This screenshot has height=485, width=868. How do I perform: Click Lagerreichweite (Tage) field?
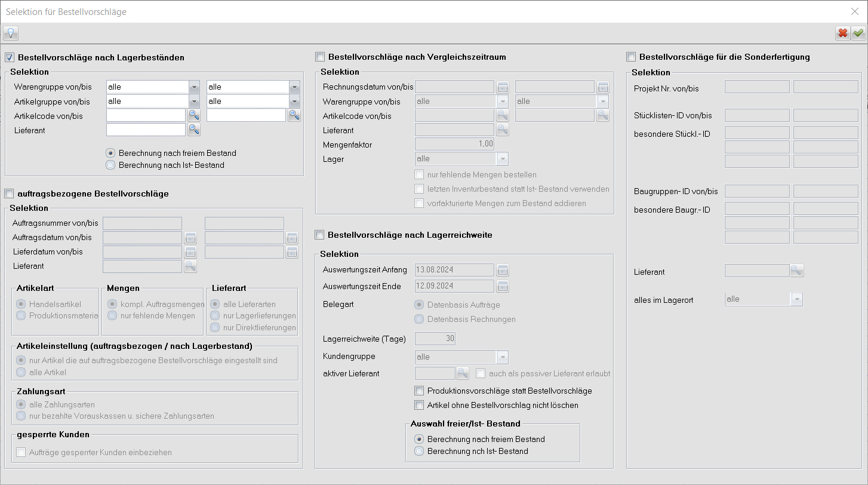(435, 339)
